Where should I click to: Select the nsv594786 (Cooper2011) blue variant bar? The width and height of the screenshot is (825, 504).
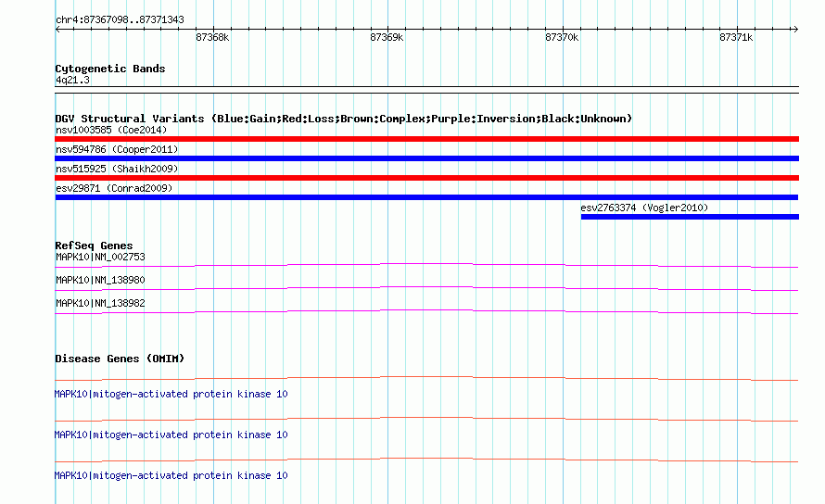click(426, 158)
